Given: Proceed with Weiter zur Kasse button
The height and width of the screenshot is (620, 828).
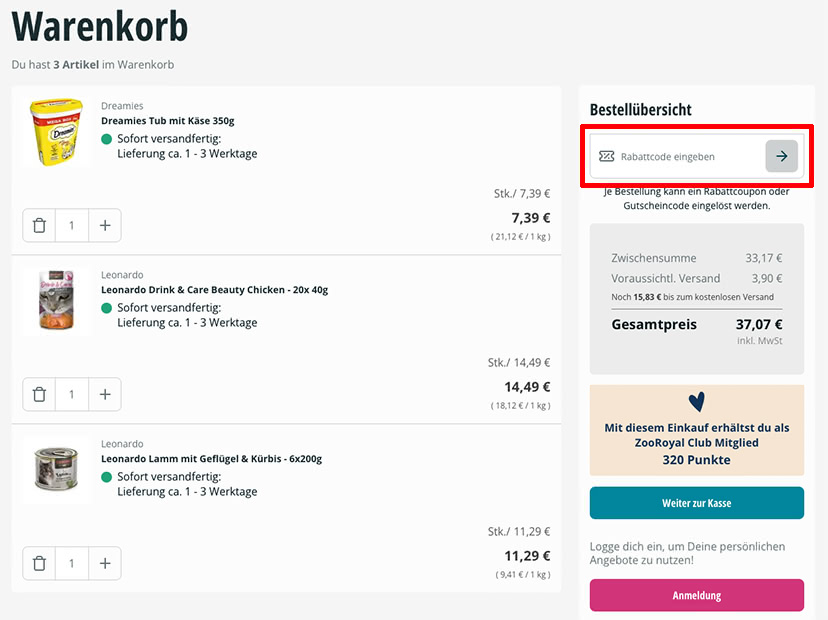Looking at the screenshot, I should [697, 503].
